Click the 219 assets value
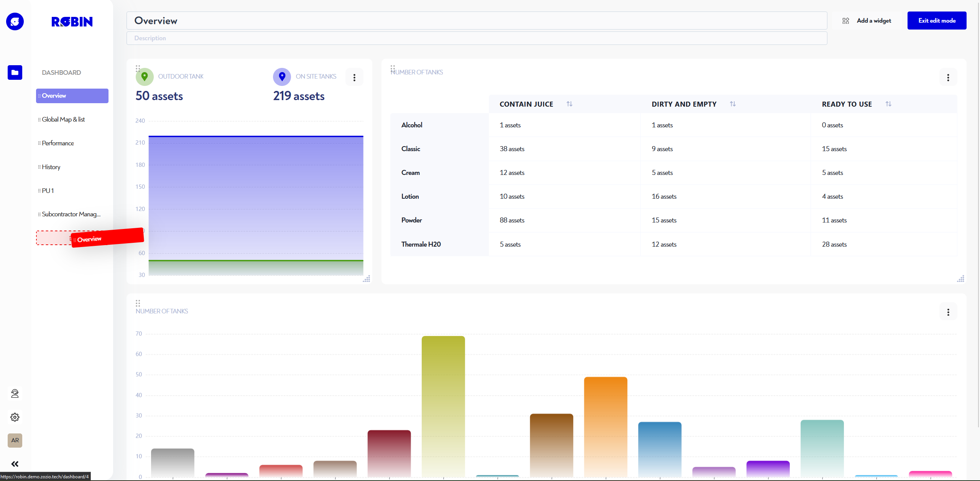 point(299,96)
